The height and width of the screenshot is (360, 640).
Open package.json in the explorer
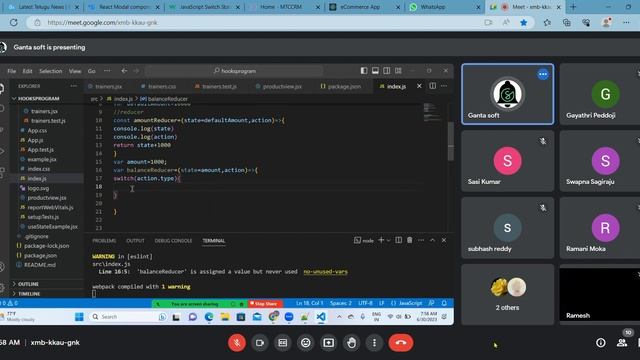(x=40, y=256)
